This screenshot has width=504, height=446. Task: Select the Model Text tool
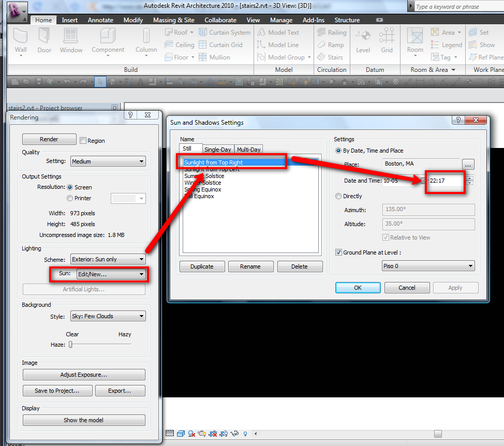tap(278, 33)
